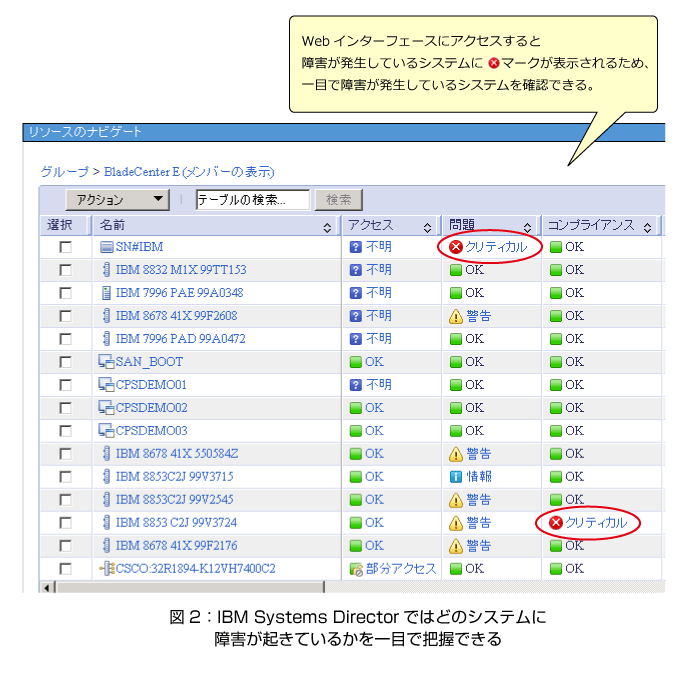Click the blade icon beside IBM 8832 M1X 99TT153
The image size is (686, 678).
tap(106, 270)
